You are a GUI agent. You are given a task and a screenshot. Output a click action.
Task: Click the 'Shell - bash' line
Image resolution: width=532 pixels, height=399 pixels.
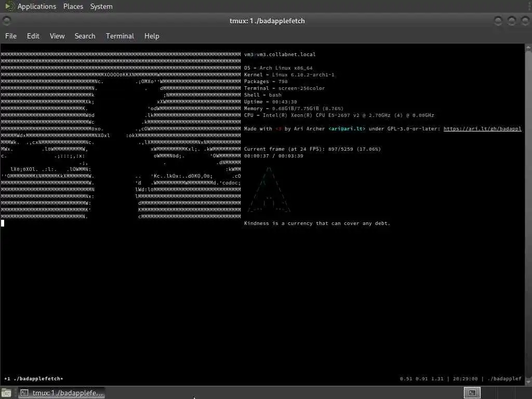[x=262, y=95]
